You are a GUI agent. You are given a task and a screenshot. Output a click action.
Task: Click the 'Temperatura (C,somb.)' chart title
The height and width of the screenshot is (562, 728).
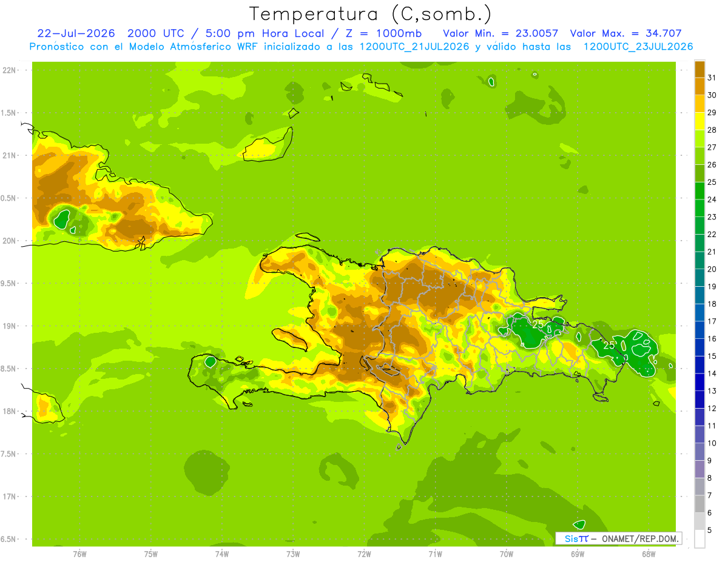click(x=370, y=14)
